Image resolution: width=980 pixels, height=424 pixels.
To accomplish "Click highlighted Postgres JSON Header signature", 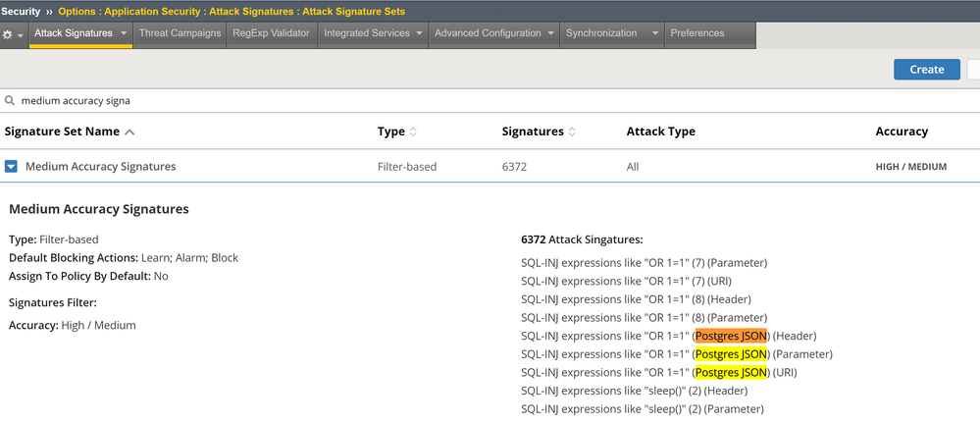I will tap(731, 336).
